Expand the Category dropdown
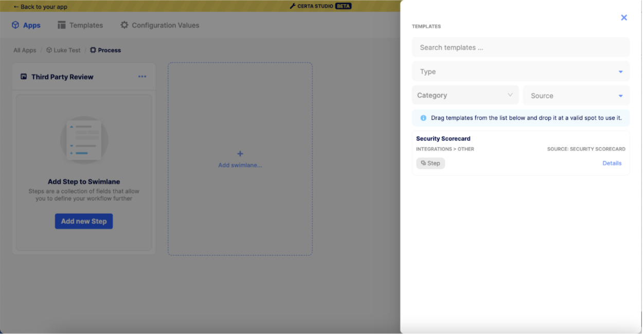The height and width of the screenshot is (334, 644). point(465,95)
